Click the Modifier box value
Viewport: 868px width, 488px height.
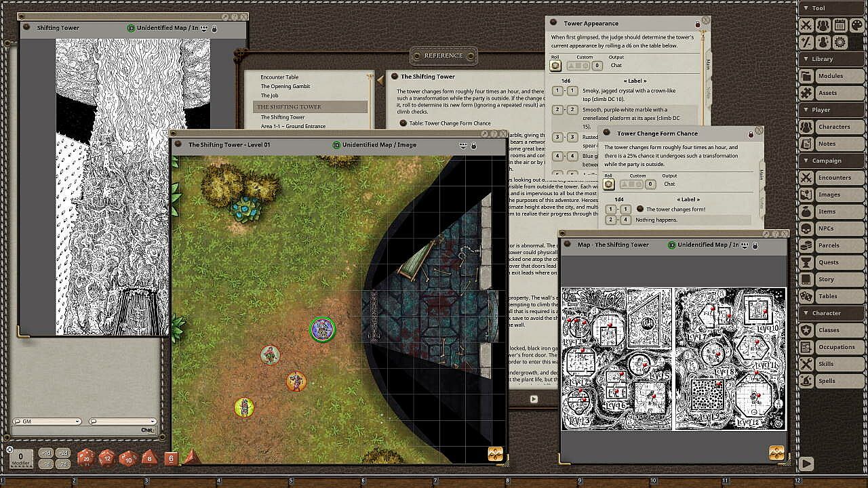click(20, 457)
